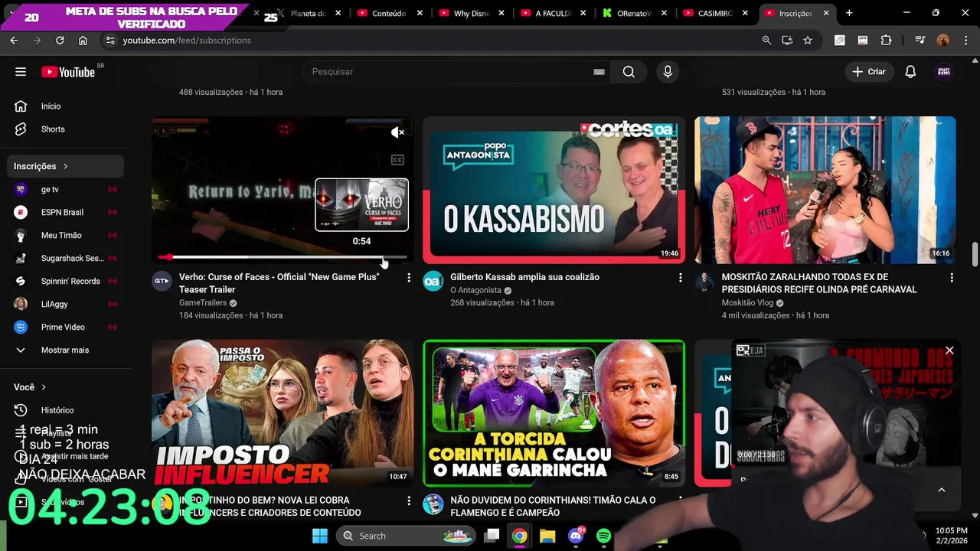
Task: Click the site info icon in address bar
Action: [110, 41]
